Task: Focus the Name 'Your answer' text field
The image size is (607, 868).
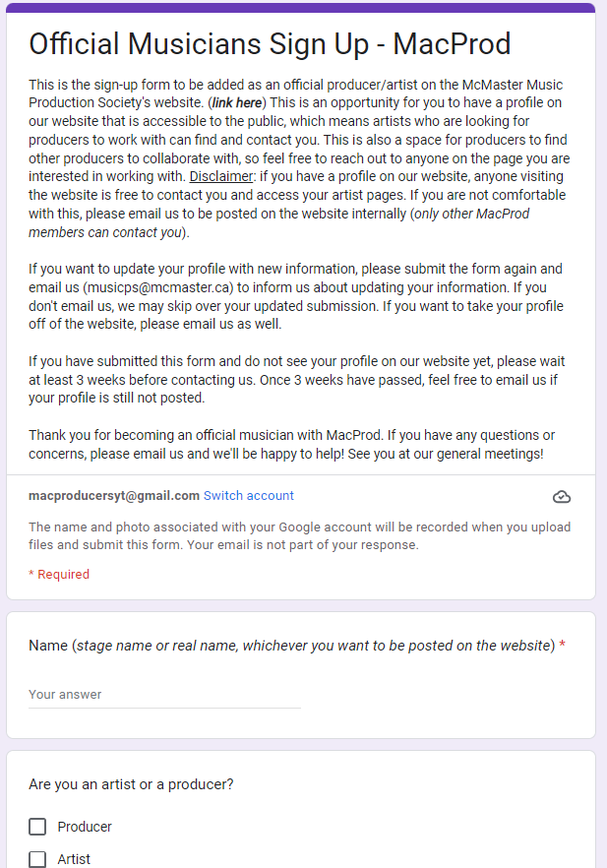Action: [x=164, y=695]
